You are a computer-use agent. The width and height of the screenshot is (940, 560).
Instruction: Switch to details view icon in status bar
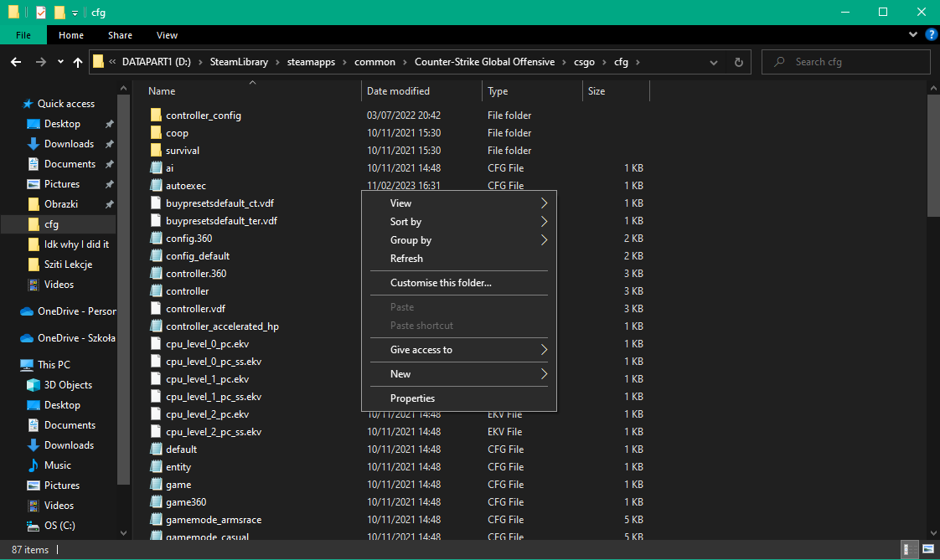(908, 549)
